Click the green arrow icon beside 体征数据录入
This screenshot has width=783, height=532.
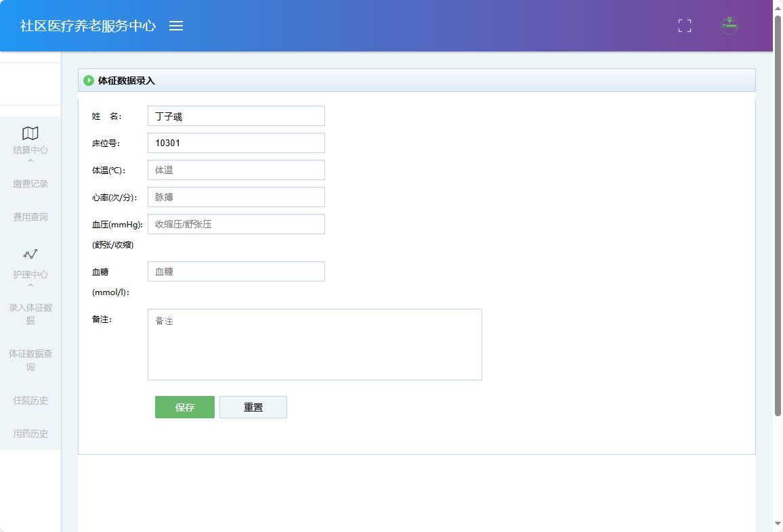tap(89, 80)
